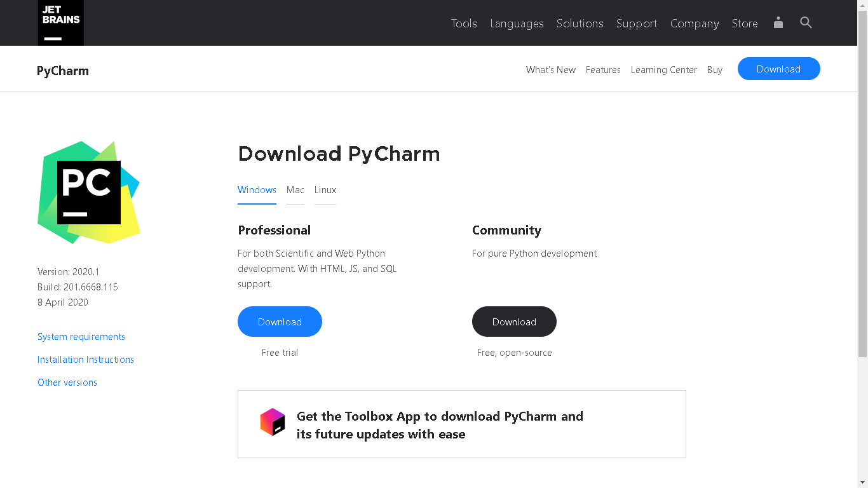Download the Professional edition
Viewport: 868px width, 488px height.
coord(280,322)
